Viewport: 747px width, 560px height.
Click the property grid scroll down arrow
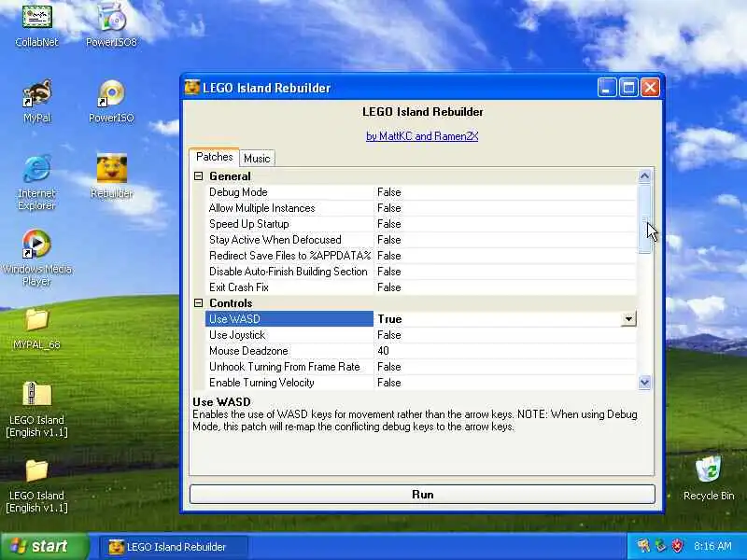point(644,383)
